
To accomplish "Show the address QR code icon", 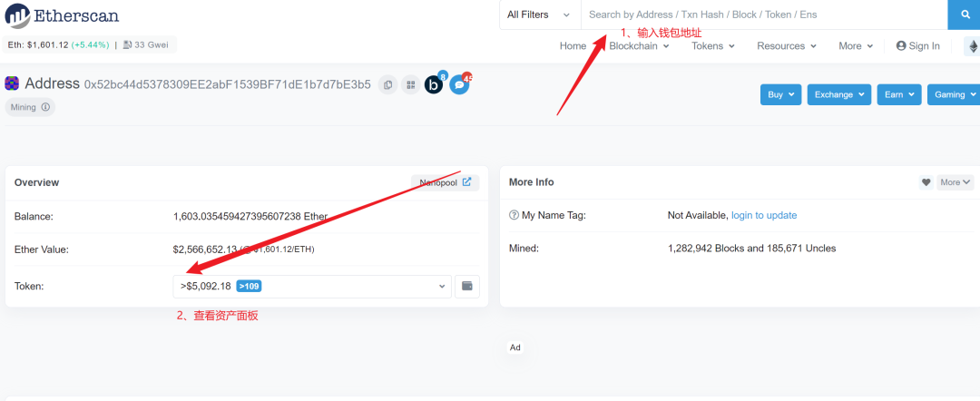I will click(x=410, y=84).
